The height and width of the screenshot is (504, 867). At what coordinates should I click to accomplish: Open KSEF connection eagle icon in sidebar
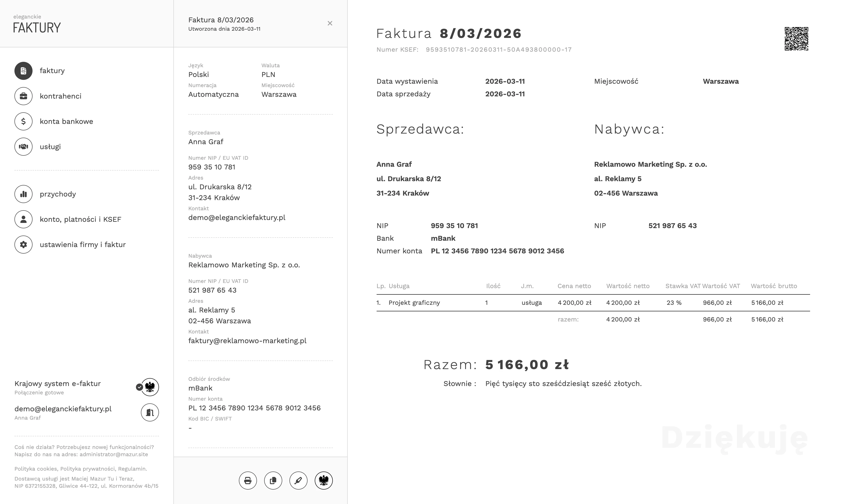pos(150,387)
